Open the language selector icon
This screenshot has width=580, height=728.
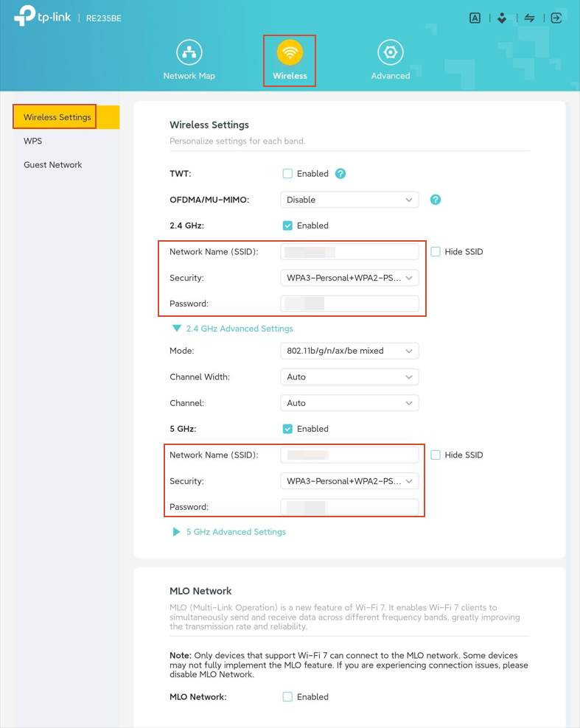[475, 18]
